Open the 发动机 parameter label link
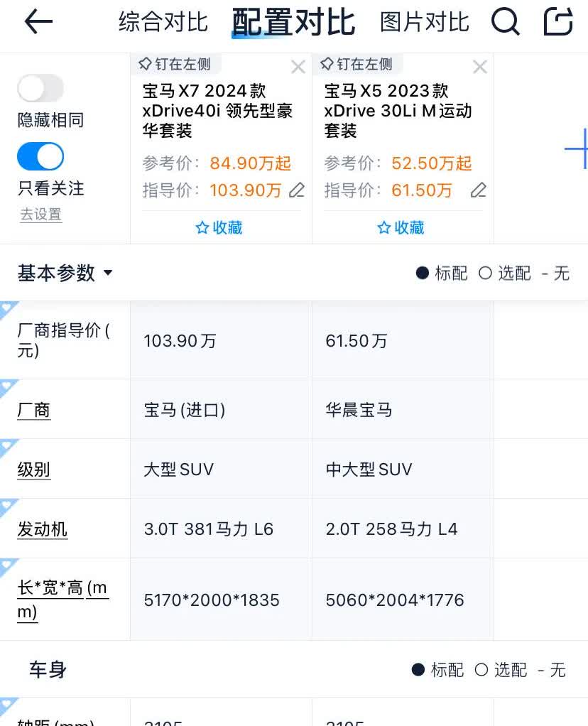Image resolution: width=588 pixels, height=726 pixels. pyautogui.click(x=42, y=529)
